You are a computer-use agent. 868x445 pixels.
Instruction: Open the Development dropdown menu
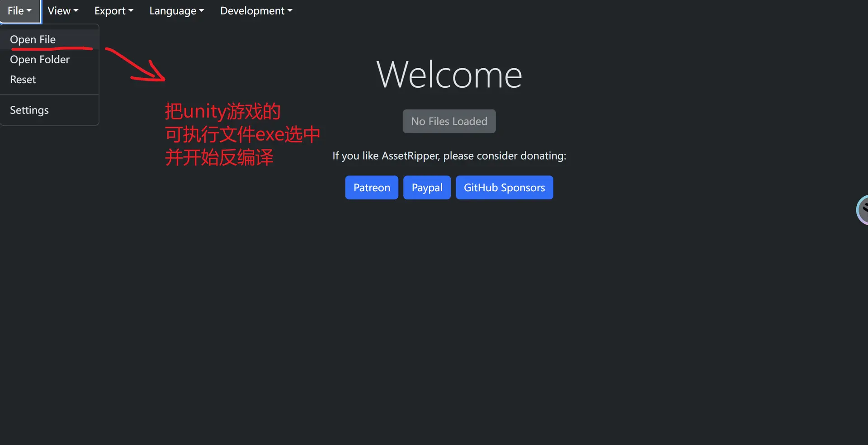(256, 11)
